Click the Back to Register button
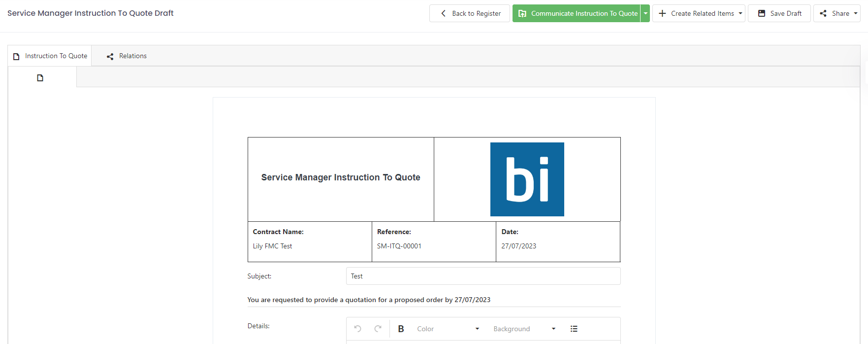868x344 pixels. coord(470,13)
